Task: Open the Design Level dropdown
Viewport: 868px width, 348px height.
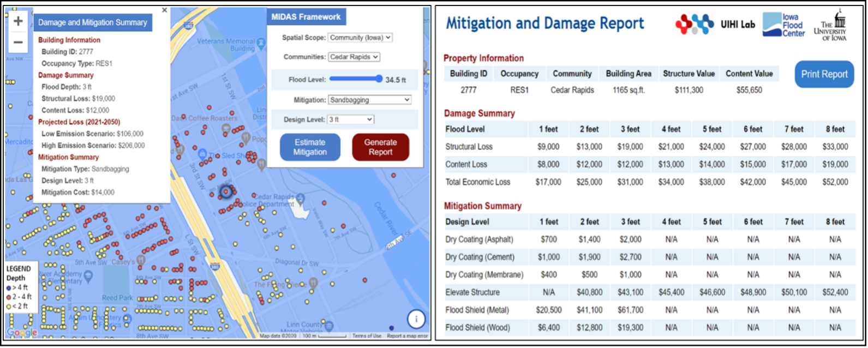Action: pyautogui.click(x=350, y=119)
